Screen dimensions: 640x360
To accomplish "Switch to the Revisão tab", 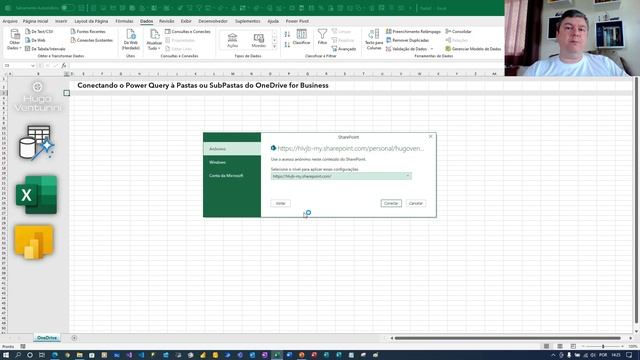I will [x=167, y=21].
